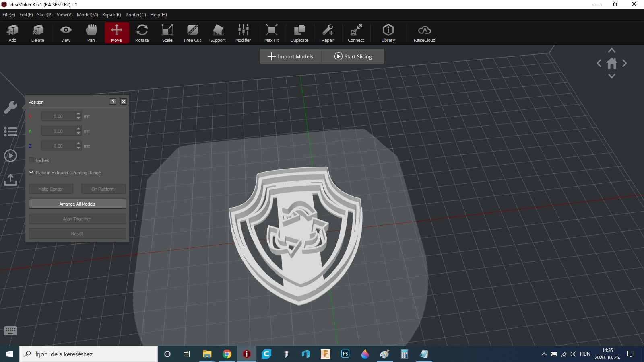The image size is (644, 362).
Task: Open the File menu
Action: 8,15
